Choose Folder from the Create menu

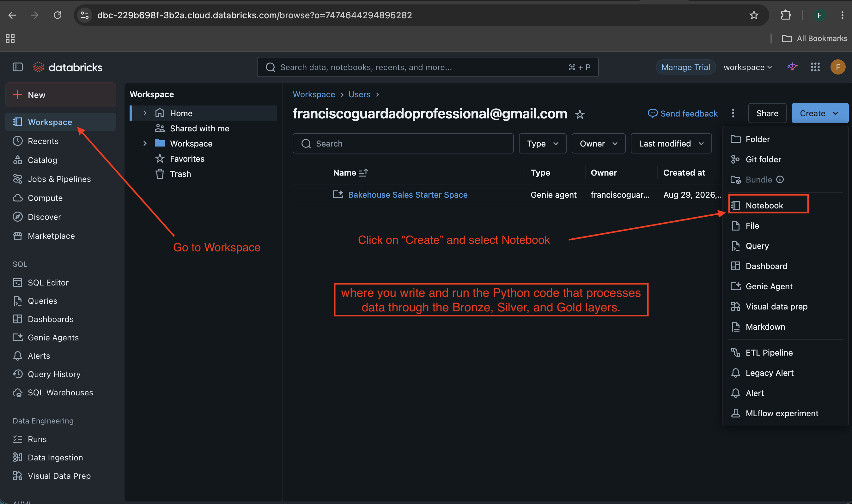[x=785, y=139]
